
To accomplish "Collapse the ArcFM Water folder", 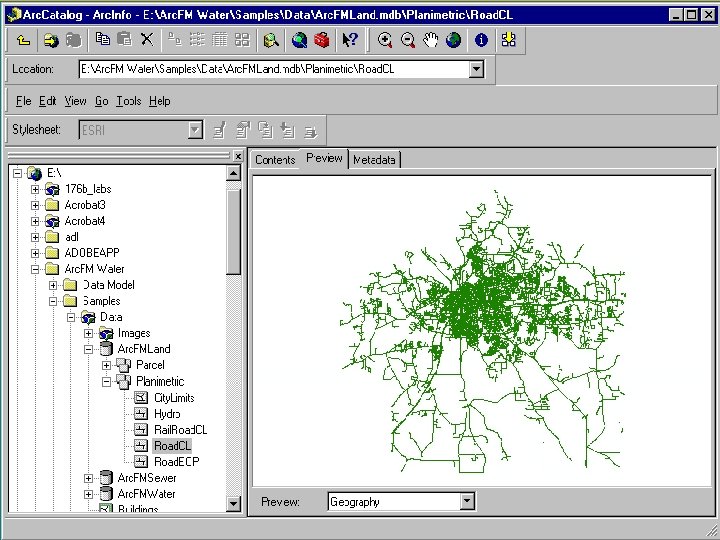I will tap(35, 269).
